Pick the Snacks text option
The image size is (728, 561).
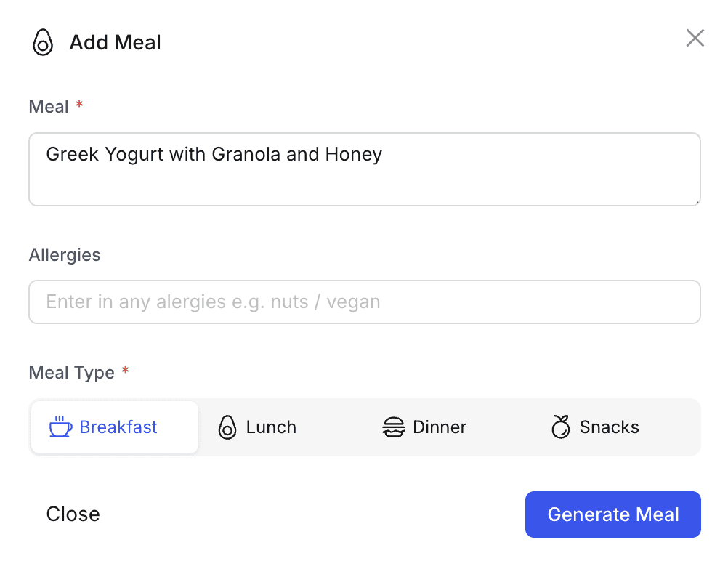point(609,427)
